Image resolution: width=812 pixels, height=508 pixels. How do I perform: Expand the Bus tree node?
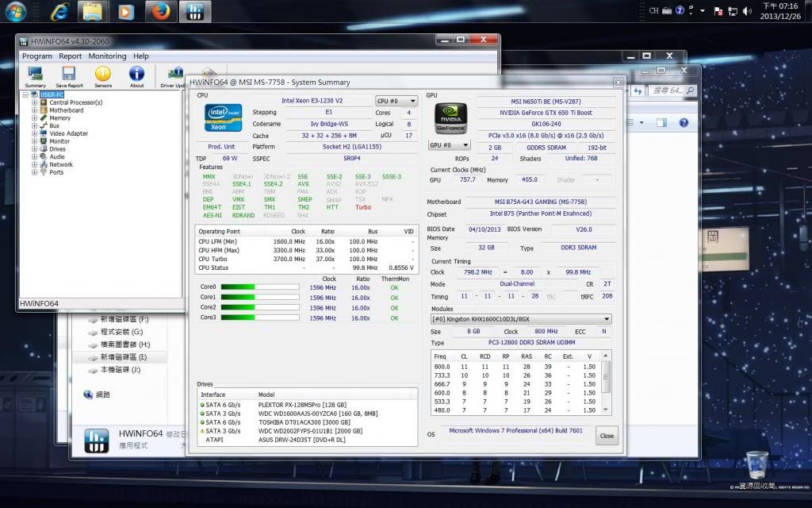tap(34, 126)
